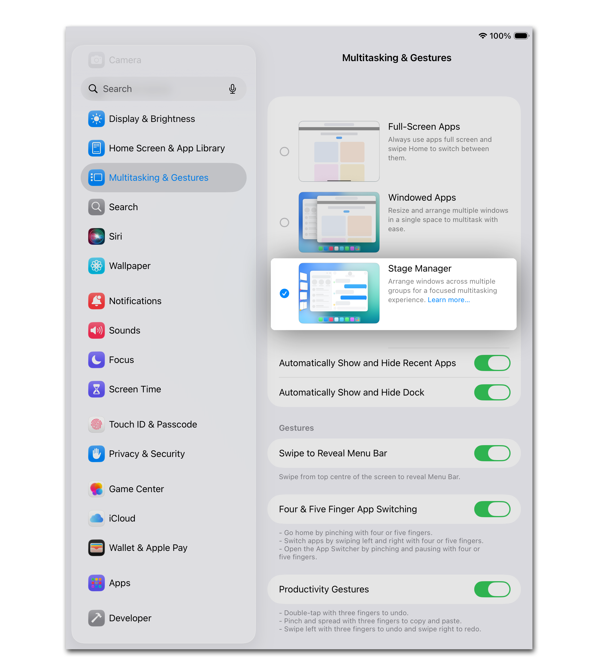Tap the Gestures section header
The height and width of the screenshot is (672, 616).
(296, 428)
